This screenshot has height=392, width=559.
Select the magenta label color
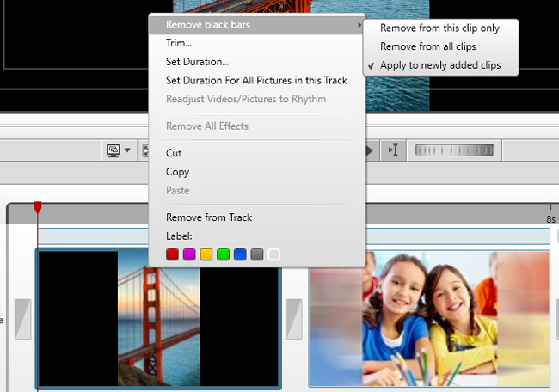tap(189, 254)
